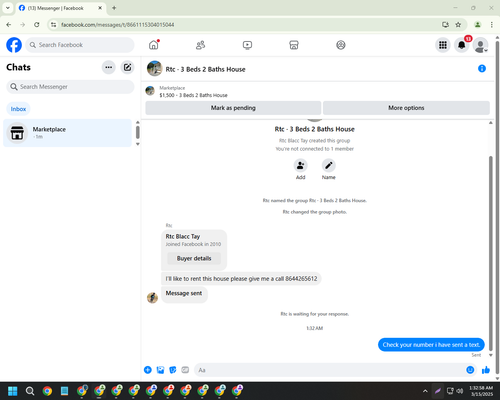Open the emoji picker icon in message box
The width and height of the screenshot is (500, 400).
[x=470, y=370]
